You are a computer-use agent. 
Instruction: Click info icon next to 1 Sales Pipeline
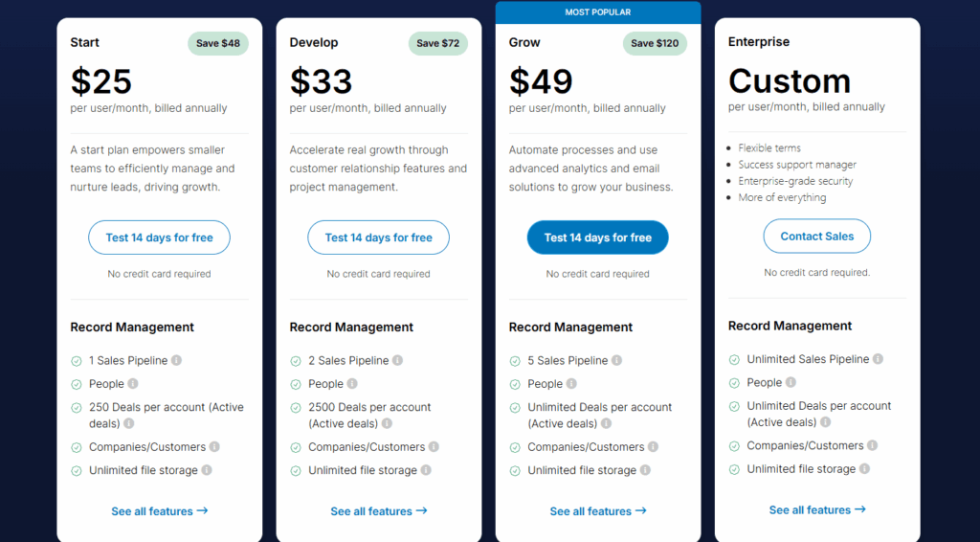176,361
